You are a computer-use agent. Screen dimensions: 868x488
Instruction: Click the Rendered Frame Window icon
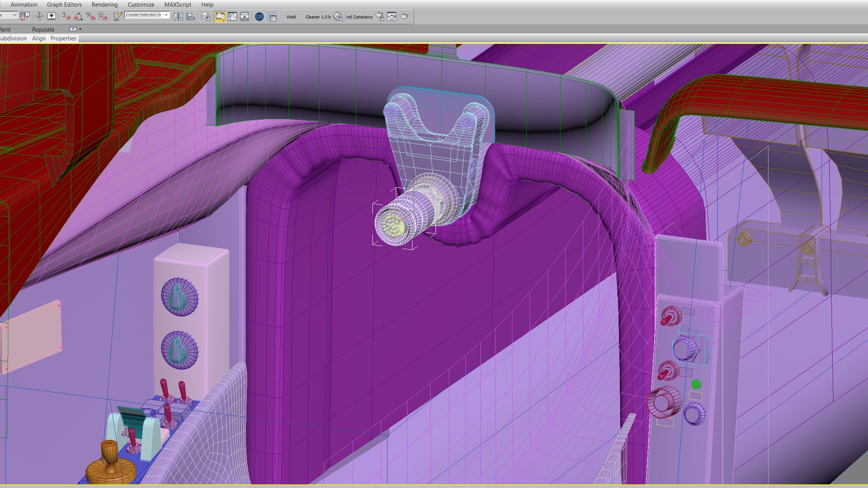click(392, 17)
